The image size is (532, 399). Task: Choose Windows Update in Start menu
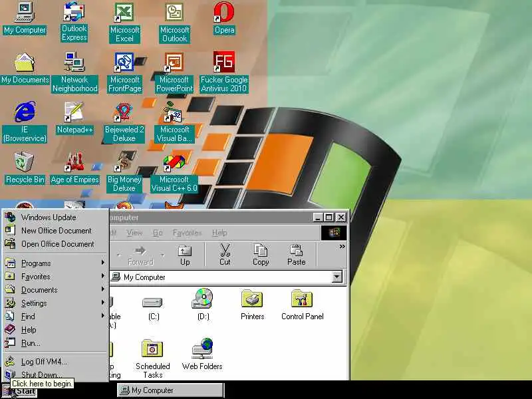pyautogui.click(x=55, y=217)
